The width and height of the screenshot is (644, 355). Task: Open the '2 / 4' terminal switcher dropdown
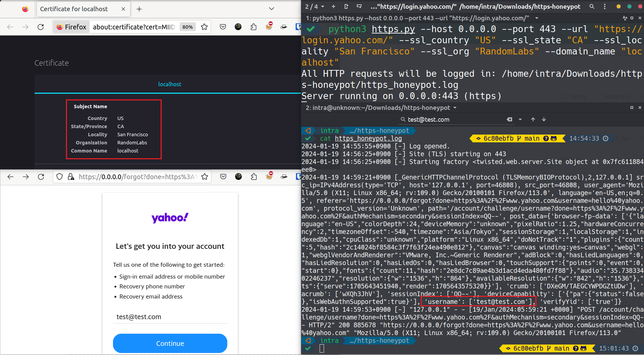click(x=315, y=6)
